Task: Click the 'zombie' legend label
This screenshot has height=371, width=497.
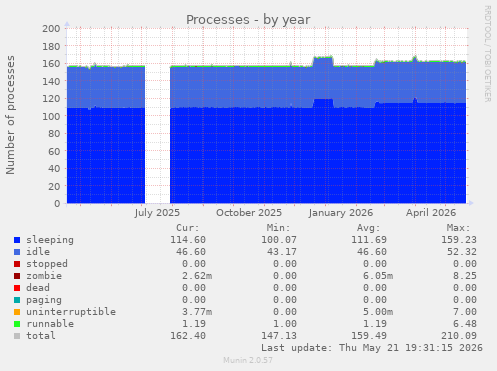Action: (44, 276)
